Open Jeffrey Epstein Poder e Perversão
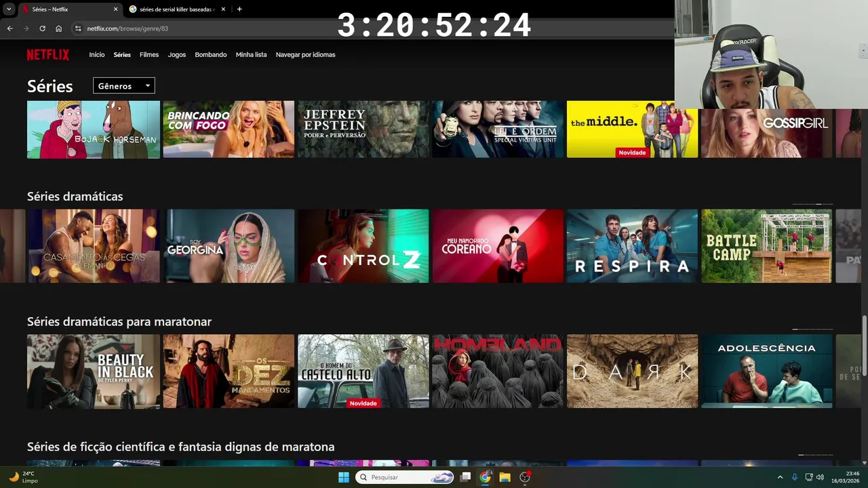The width and height of the screenshot is (868, 488). click(363, 129)
